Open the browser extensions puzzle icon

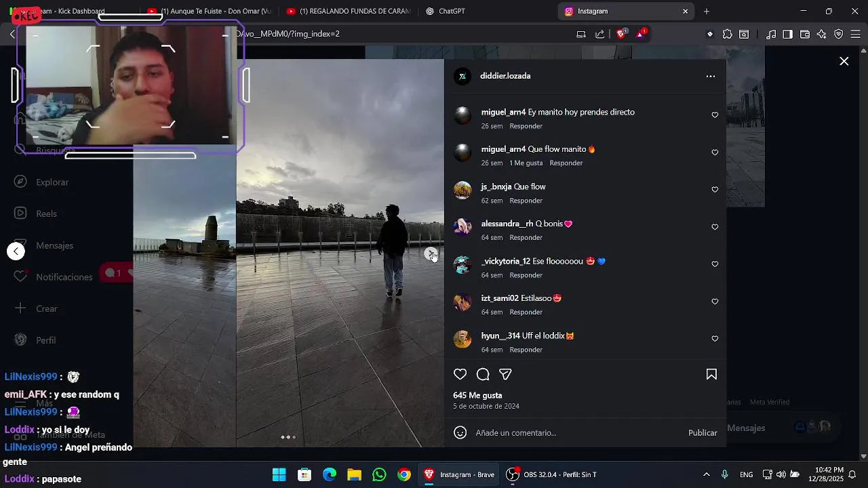click(728, 35)
